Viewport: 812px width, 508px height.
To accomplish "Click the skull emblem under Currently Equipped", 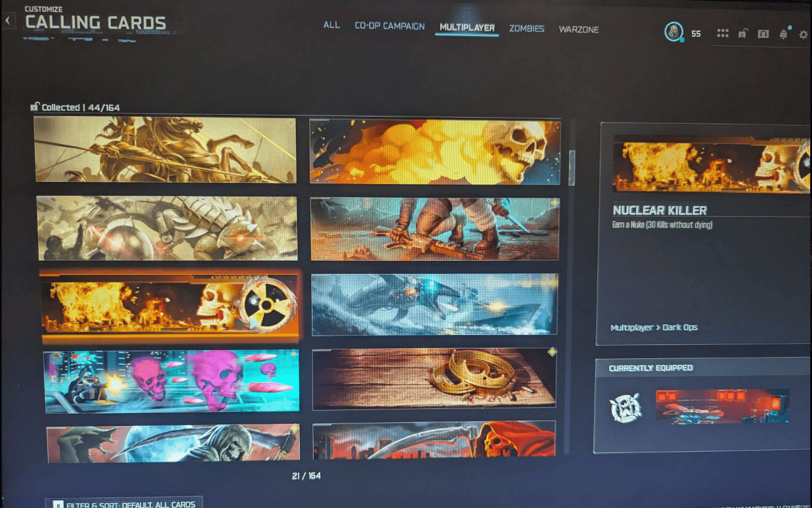I will (626, 407).
